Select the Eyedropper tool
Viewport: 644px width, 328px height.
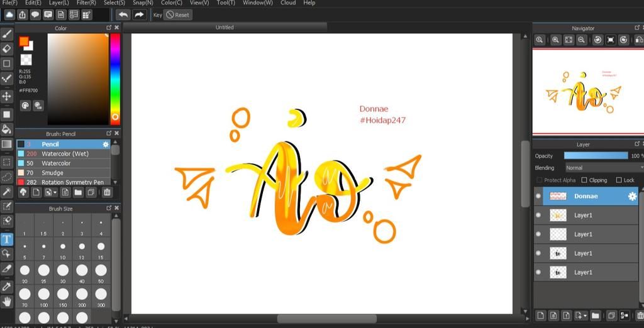[x=6, y=287]
